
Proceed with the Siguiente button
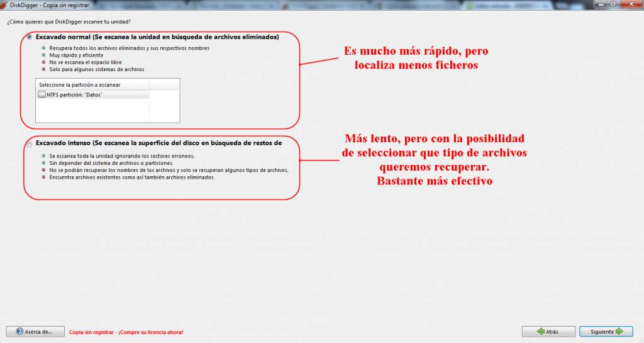point(606,332)
